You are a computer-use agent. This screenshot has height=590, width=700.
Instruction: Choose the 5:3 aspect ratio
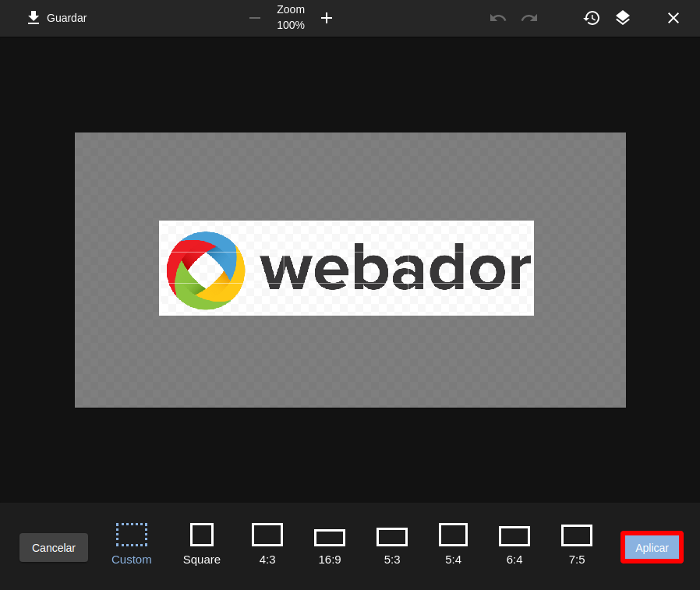(x=392, y=544)
